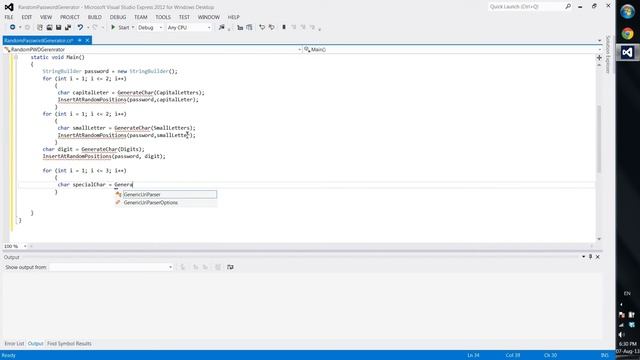
Task: Click the EN language indicator
Action: (627, 293)
